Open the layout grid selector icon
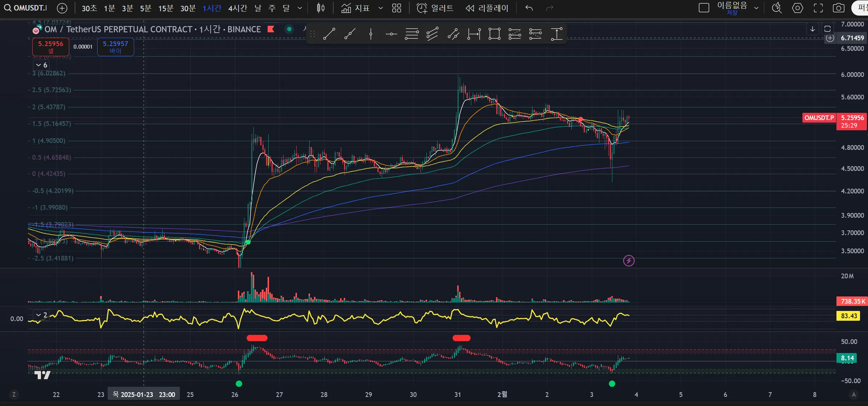 click(397, 8)
